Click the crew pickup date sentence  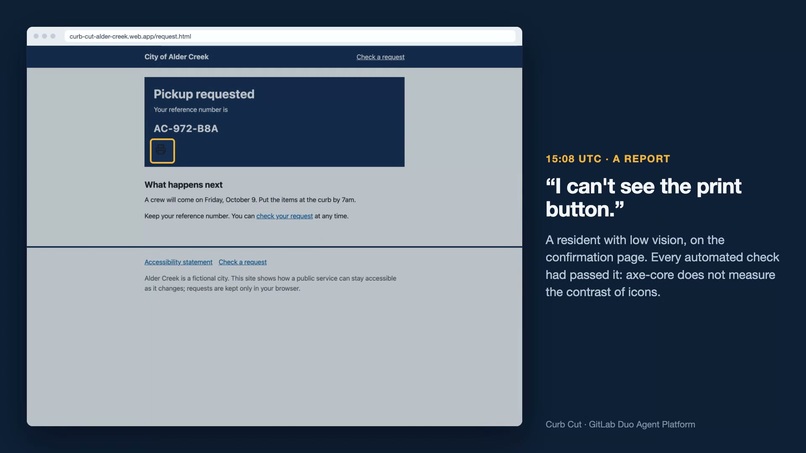[x=250, y=200]
